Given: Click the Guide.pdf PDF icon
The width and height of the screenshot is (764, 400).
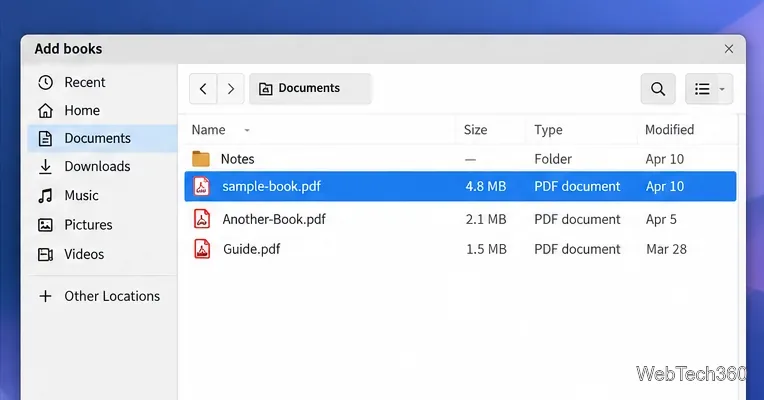Looking at the screenshot, I should click(x=202, y=249).
